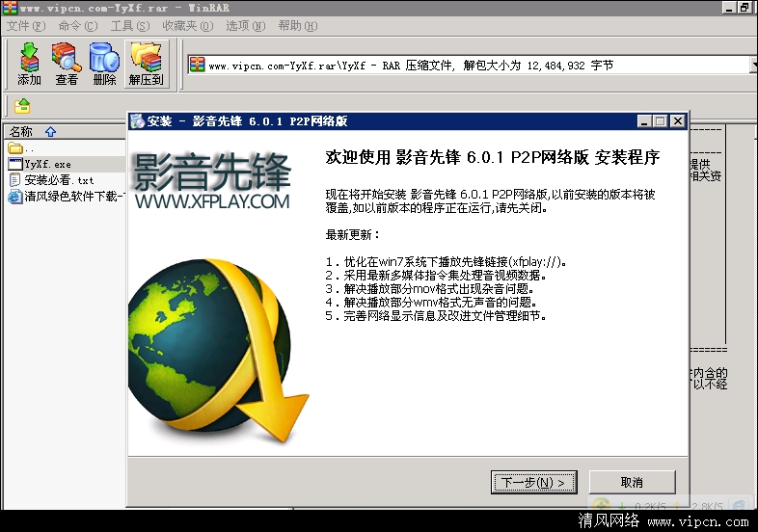
Task: Open the 工具(S) menu in WinRAR
Action: pyautogui.click(x=130, y=26)
